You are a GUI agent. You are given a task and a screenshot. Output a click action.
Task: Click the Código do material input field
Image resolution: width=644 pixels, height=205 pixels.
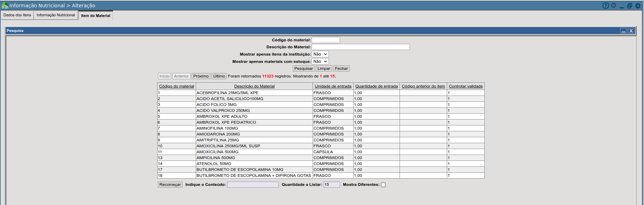tap(325, 40)
